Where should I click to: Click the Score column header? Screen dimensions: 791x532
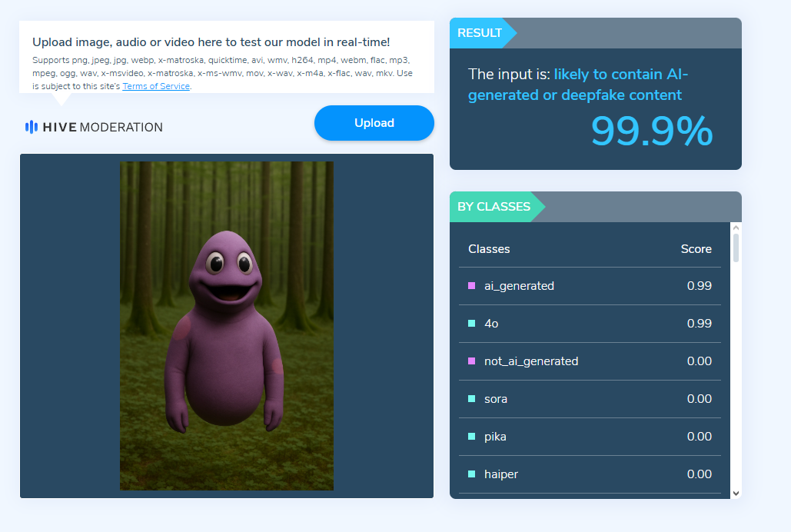pos(696,249)
